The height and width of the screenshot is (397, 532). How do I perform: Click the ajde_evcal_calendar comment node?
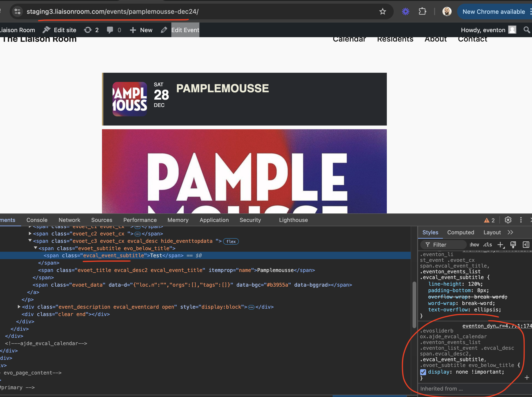pyautogui.click(x=46, y=343)
